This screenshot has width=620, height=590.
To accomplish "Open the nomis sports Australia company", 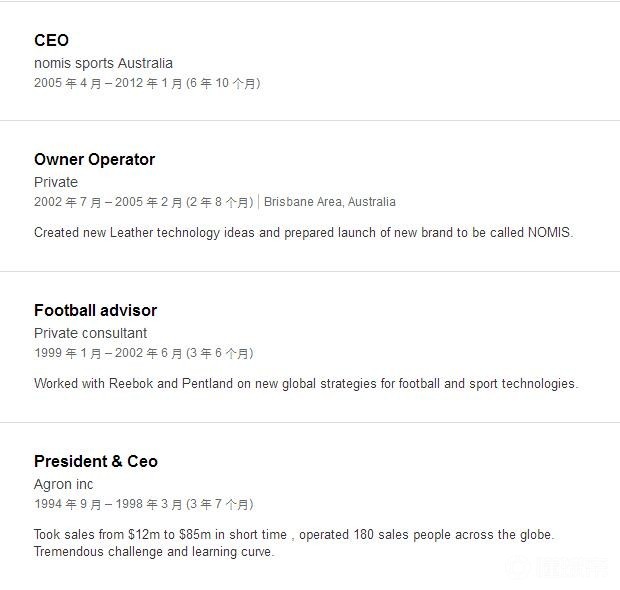I will click(103, 63).
